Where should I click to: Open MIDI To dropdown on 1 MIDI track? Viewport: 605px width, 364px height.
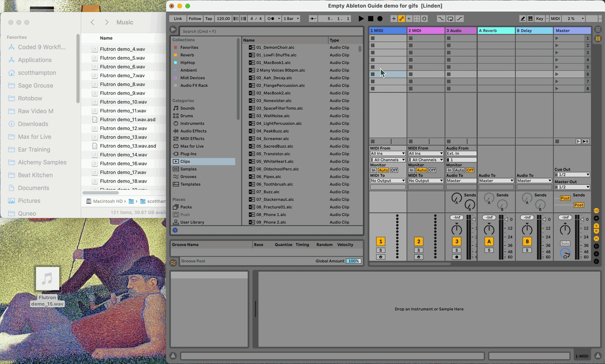click(x=388, y=180)
